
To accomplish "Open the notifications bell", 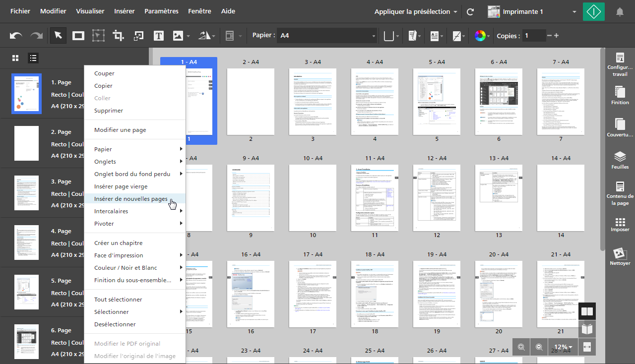I will click(620, 11).
